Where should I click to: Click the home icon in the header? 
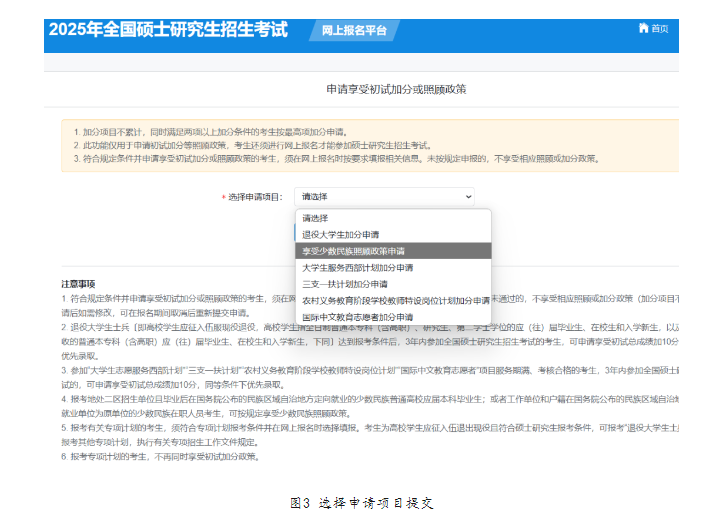coord(643,29)
